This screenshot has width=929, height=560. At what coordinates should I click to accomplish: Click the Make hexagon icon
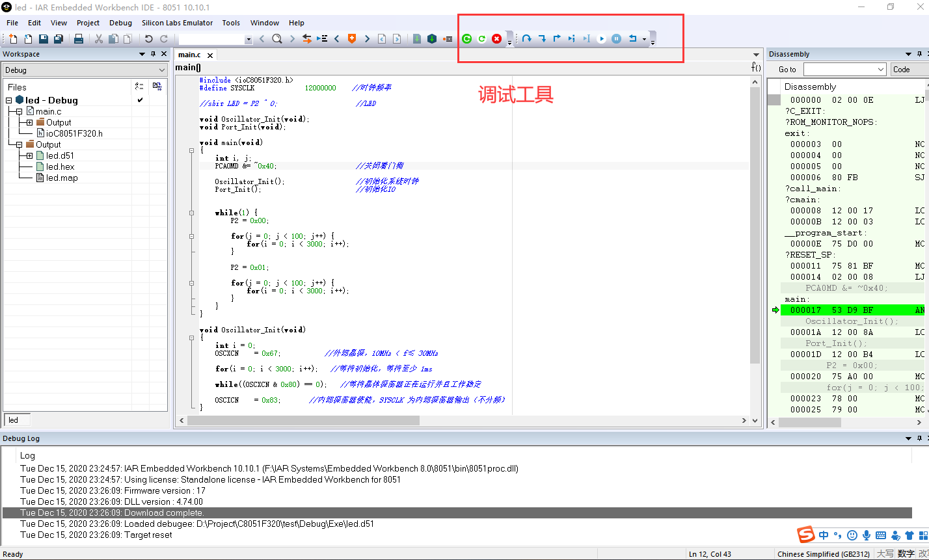pyautogui.click(x=432, y=39)
